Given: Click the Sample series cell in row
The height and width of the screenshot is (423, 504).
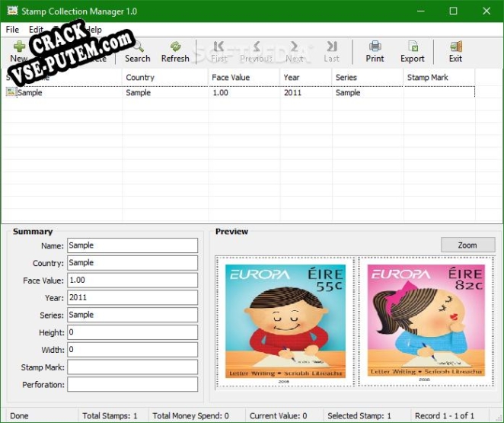Looking at the screenshot, I should (348, 93).
